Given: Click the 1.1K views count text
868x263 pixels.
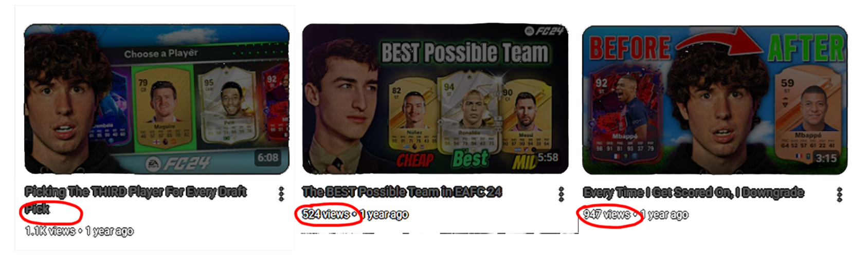Looking at the screenshot, I should pyautogui.click(x=50, y=231).
